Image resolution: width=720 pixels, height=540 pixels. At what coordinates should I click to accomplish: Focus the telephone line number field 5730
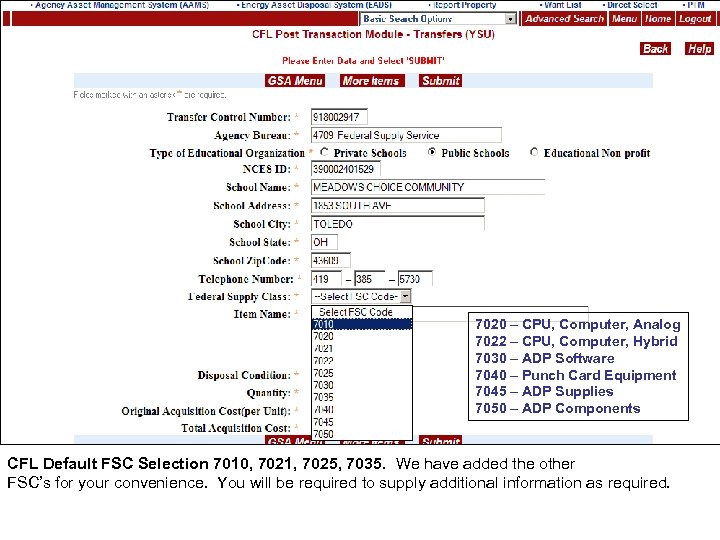pos(415,279)
